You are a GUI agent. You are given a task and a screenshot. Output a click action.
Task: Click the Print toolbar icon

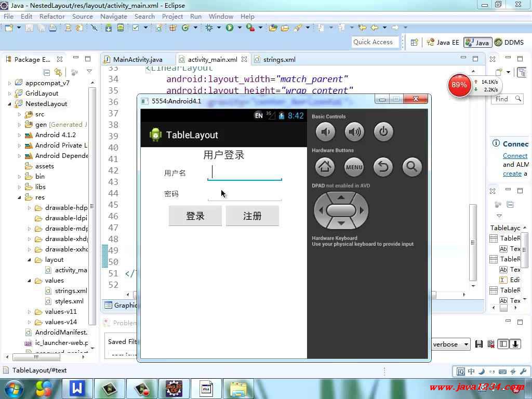point(52,28)
